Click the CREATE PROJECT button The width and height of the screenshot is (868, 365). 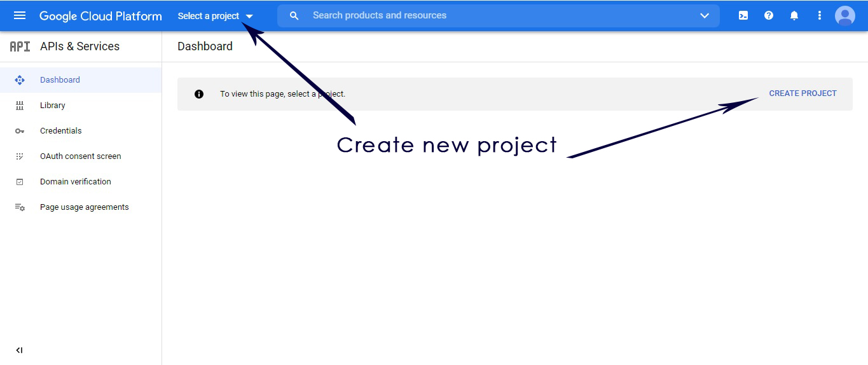(803, 93)
